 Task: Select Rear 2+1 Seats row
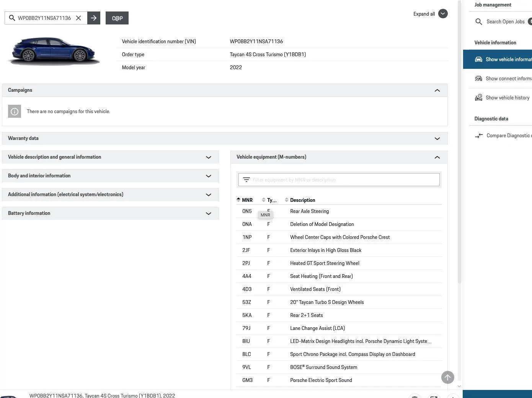pyautogui.click(x=339, y=315)
